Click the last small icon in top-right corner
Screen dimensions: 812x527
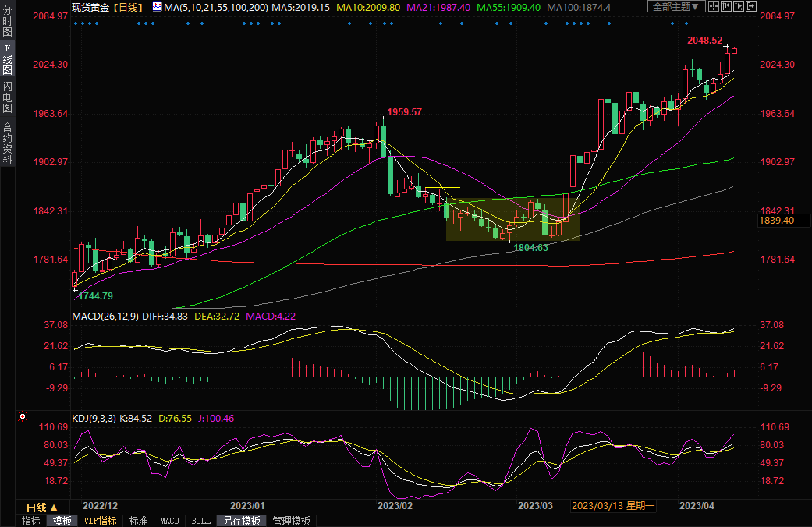pyautogui.click(x=753, y=7)
